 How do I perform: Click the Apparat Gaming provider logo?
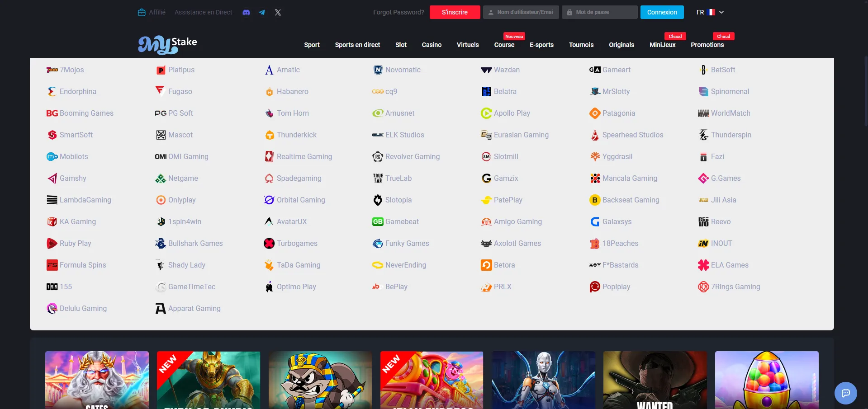tap(161, 308)
